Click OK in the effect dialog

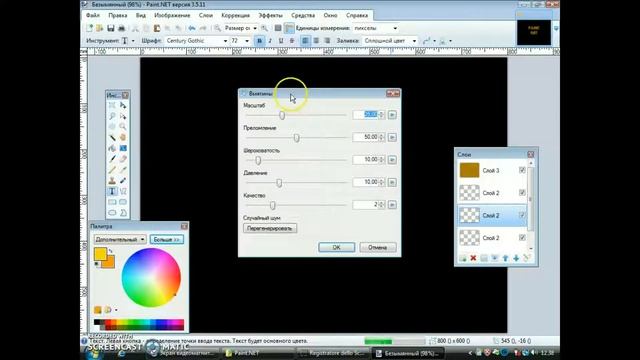[336, 247]
